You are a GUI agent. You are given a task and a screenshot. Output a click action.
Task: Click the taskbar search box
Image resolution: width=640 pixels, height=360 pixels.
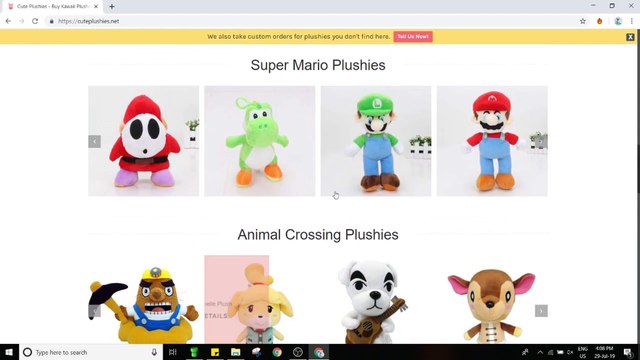[91, 352]
